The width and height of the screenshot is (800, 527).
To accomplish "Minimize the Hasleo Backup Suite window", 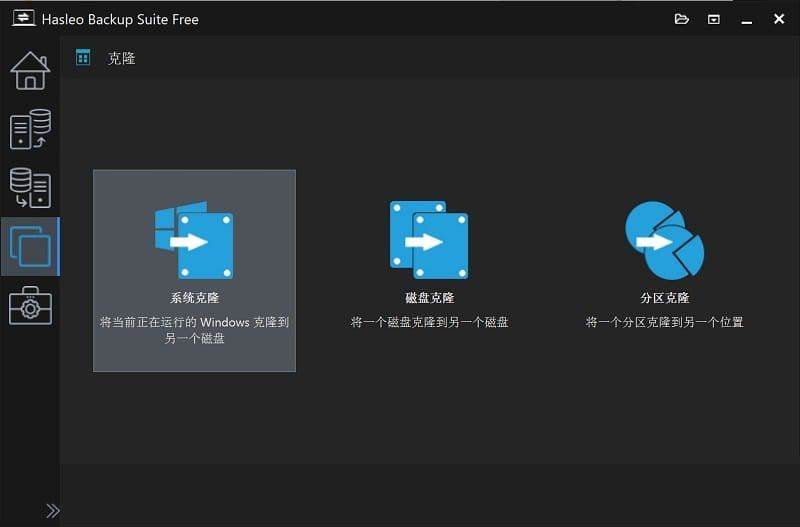I will [745, 18].
